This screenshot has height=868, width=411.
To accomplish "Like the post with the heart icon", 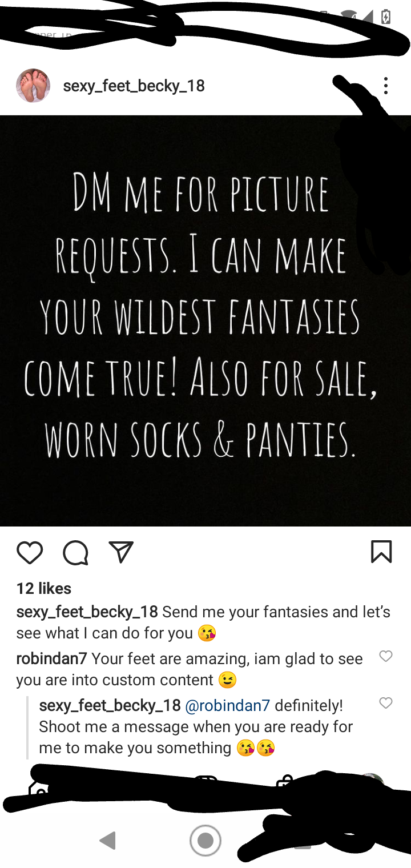I will (30, 552).
